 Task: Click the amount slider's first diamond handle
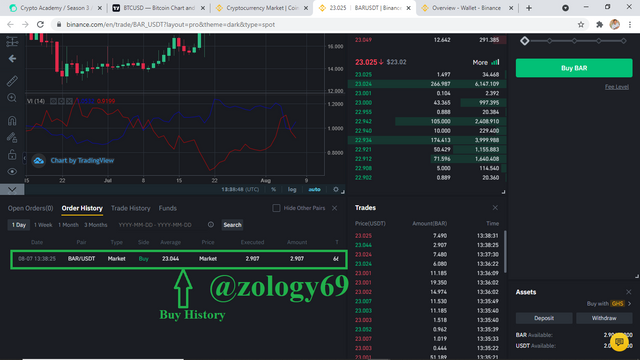pos(525,41)
